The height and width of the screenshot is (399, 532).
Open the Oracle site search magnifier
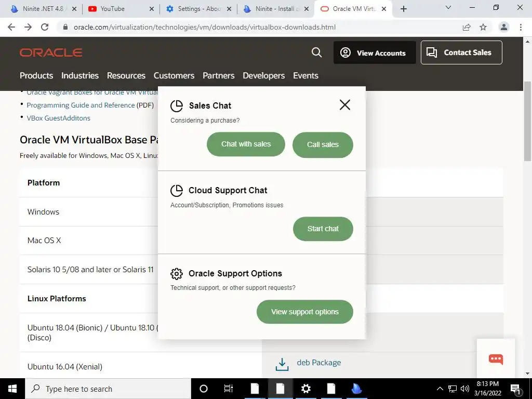coord(316,52)
